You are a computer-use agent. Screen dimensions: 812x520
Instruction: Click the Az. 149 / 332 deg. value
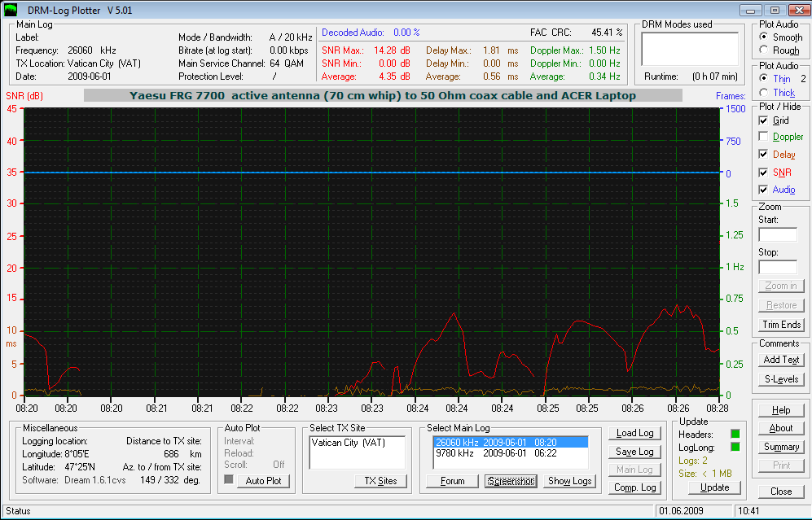point(170,480)
